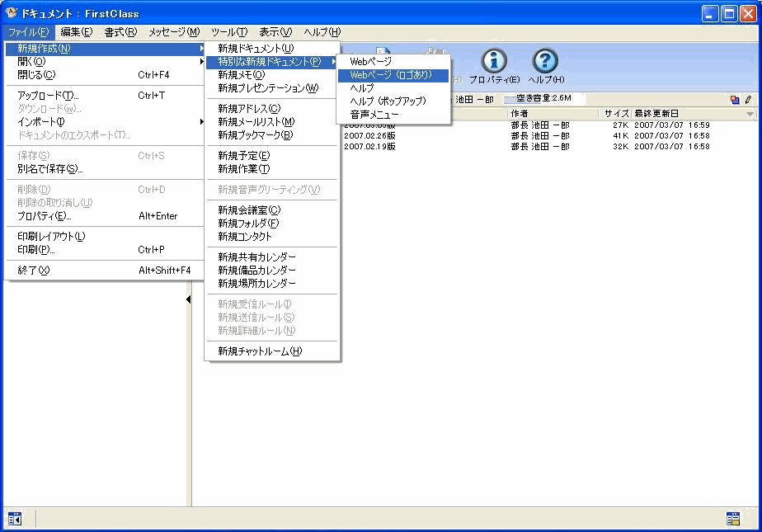Click the bottom-right status bar list icon

(732, 519)
